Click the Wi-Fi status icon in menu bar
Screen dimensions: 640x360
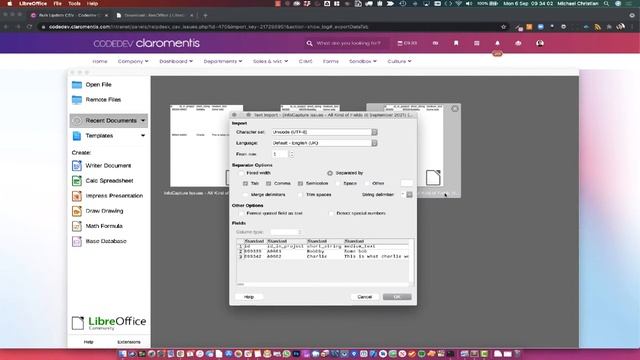click(x=458, y=3)
